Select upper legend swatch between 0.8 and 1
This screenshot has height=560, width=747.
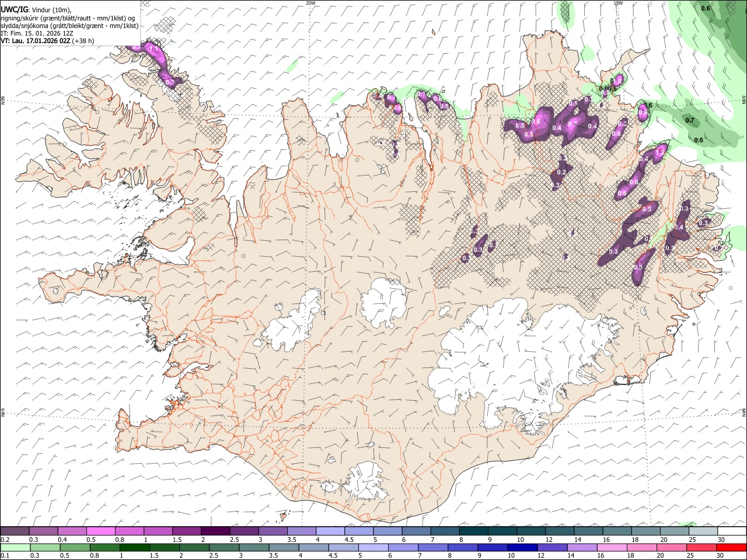tap(130, 531)
